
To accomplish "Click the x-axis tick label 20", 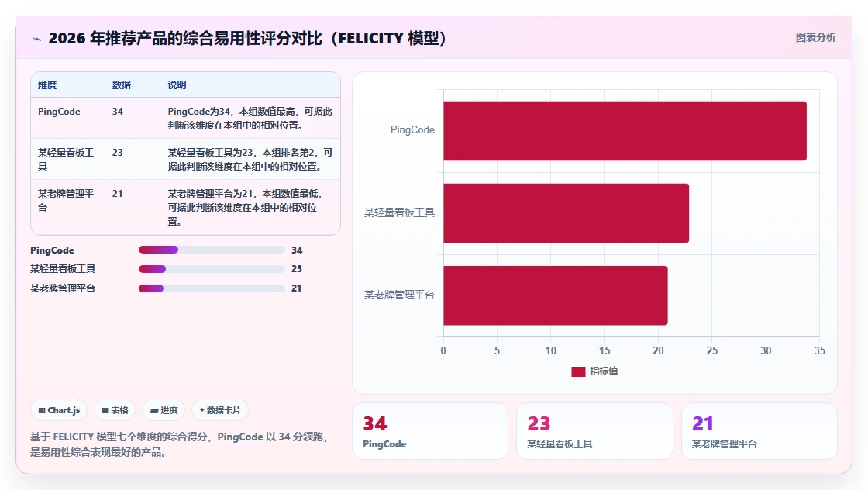I will [658, 350].
